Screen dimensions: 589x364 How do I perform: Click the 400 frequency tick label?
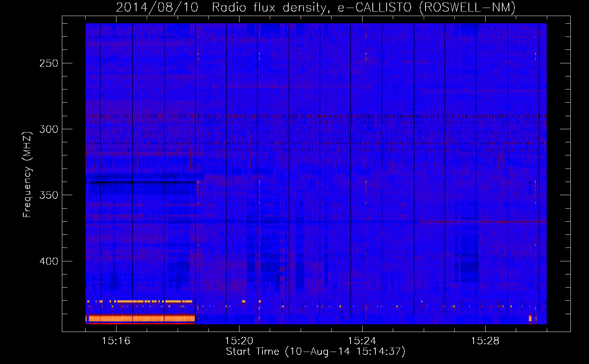pyautogui.click(x=49, y=261)
